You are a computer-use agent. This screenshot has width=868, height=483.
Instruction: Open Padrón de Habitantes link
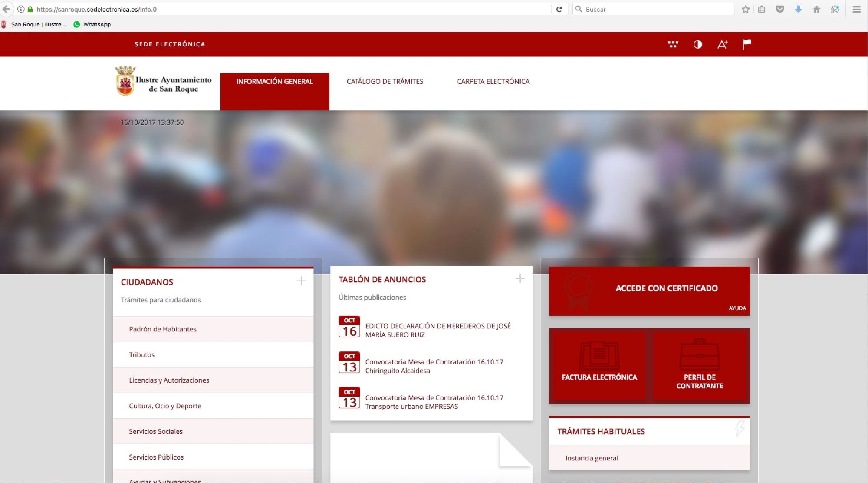(163, 329)
